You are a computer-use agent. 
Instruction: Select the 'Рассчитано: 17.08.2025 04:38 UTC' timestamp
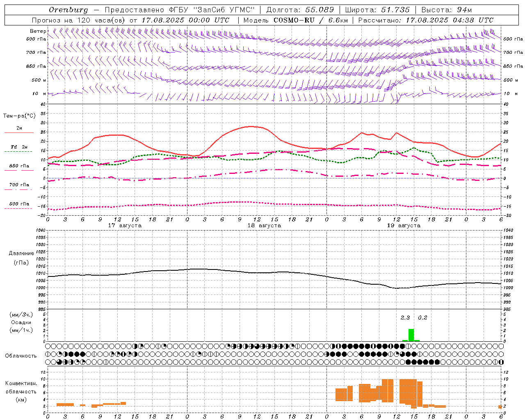426,20
